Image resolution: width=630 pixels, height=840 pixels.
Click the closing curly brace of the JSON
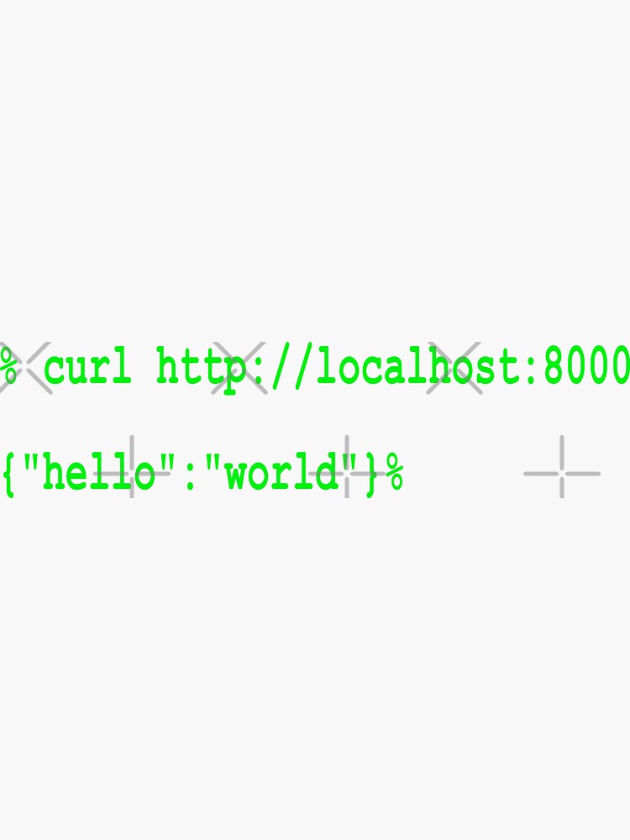[371, 475]
